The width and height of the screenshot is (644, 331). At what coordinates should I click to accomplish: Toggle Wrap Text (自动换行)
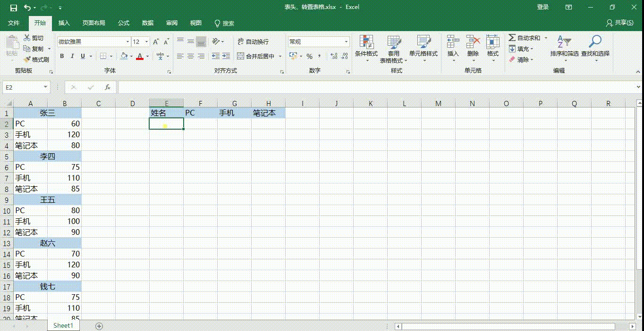253,42
